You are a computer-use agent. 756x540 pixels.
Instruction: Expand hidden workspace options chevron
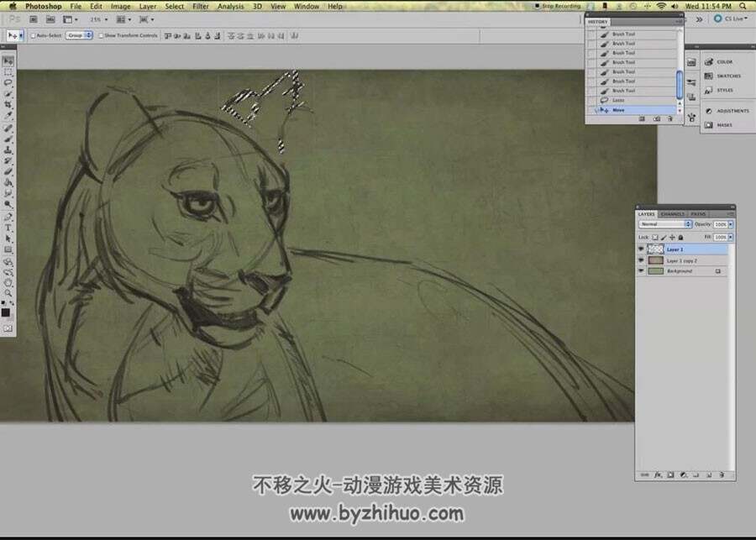(x=699, y=18)
